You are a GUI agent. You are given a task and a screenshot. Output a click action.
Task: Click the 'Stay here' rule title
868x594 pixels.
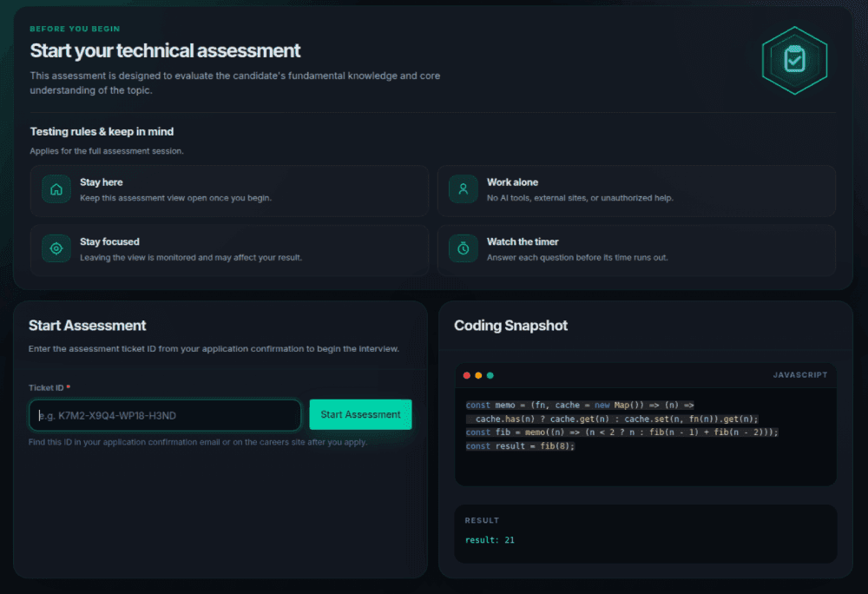tap(102, 182)
